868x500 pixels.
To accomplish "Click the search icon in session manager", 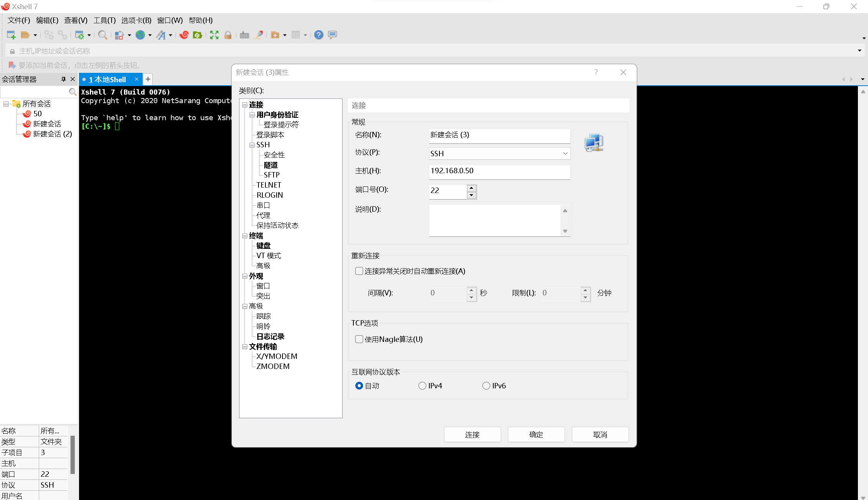I will [x=72, y=92].
